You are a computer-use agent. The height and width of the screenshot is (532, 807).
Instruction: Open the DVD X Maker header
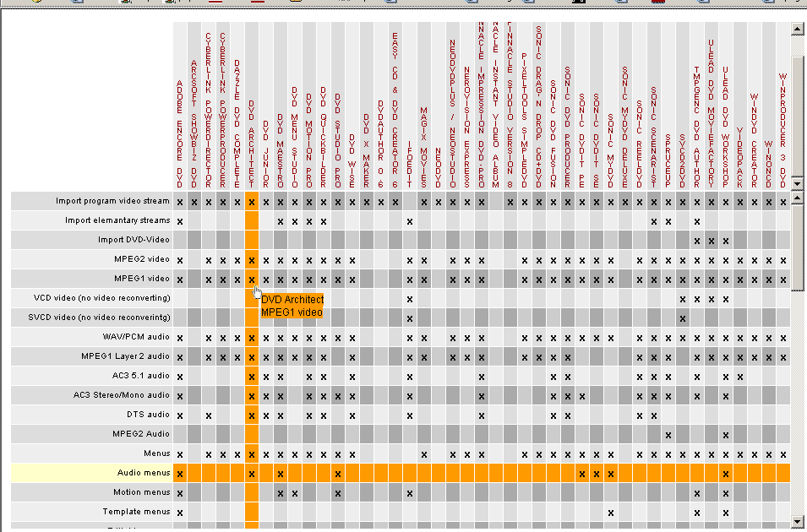coord(367,151)
